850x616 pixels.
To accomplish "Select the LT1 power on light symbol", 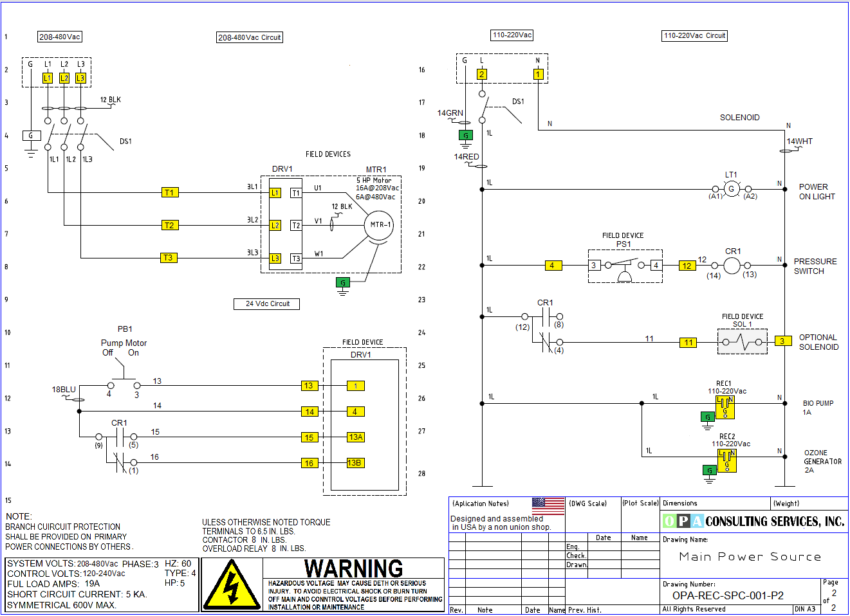I will [x=732, y=189].
